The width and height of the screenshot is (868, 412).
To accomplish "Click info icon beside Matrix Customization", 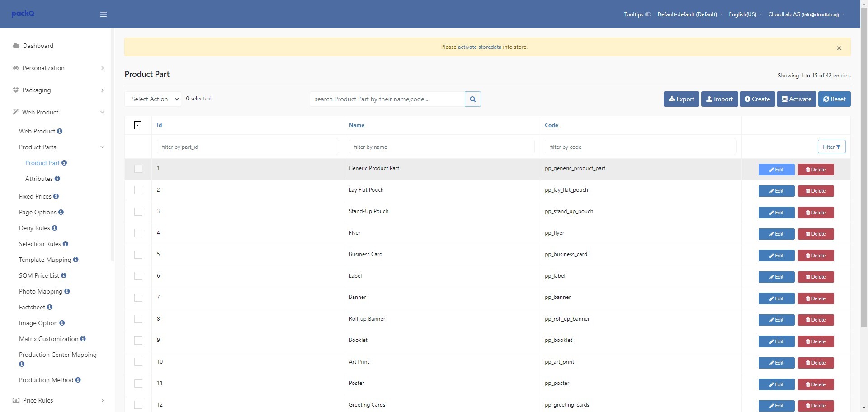I will [83, 339].
